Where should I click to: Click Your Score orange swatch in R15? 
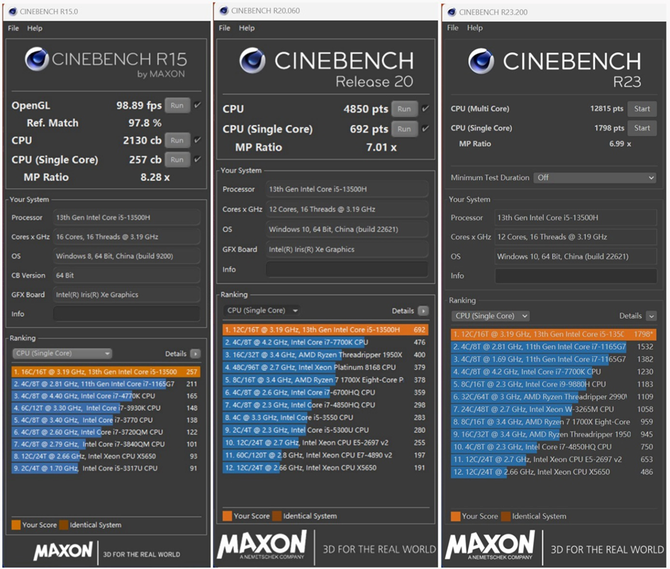coord(16,525)
